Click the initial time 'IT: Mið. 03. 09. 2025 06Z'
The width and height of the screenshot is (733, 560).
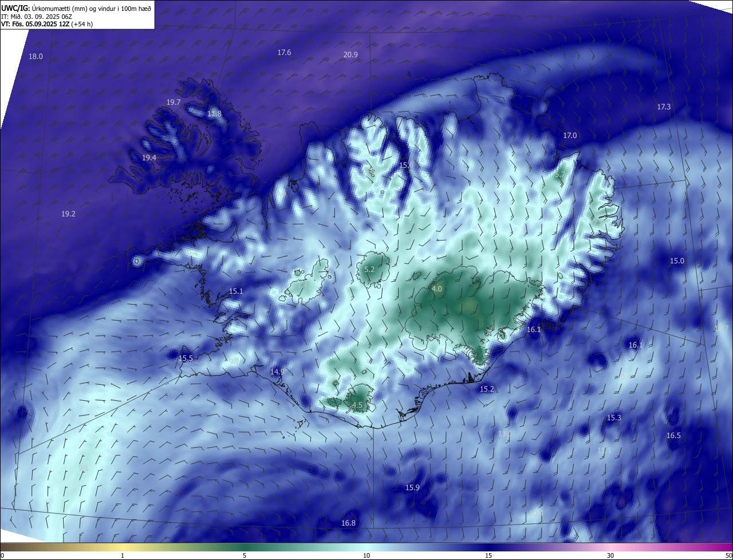37,16
